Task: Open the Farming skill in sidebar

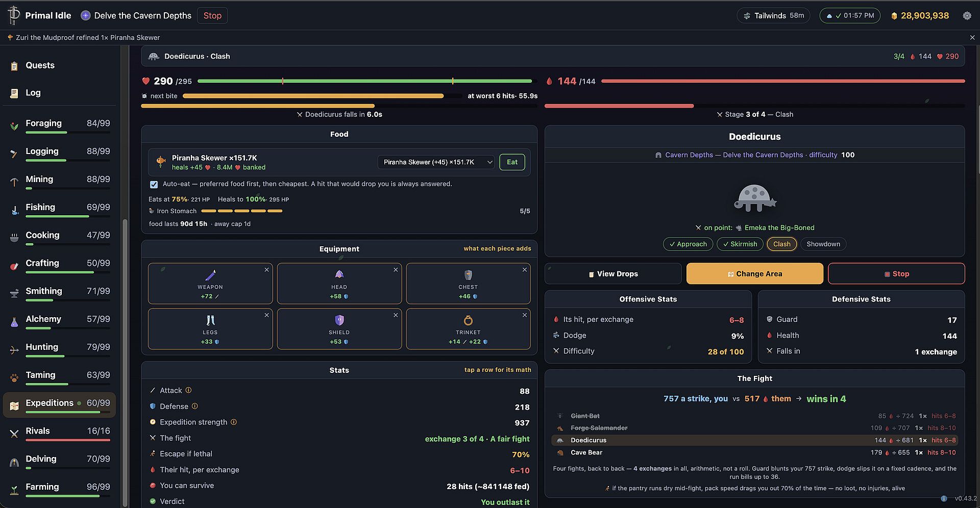Action: 60,488
